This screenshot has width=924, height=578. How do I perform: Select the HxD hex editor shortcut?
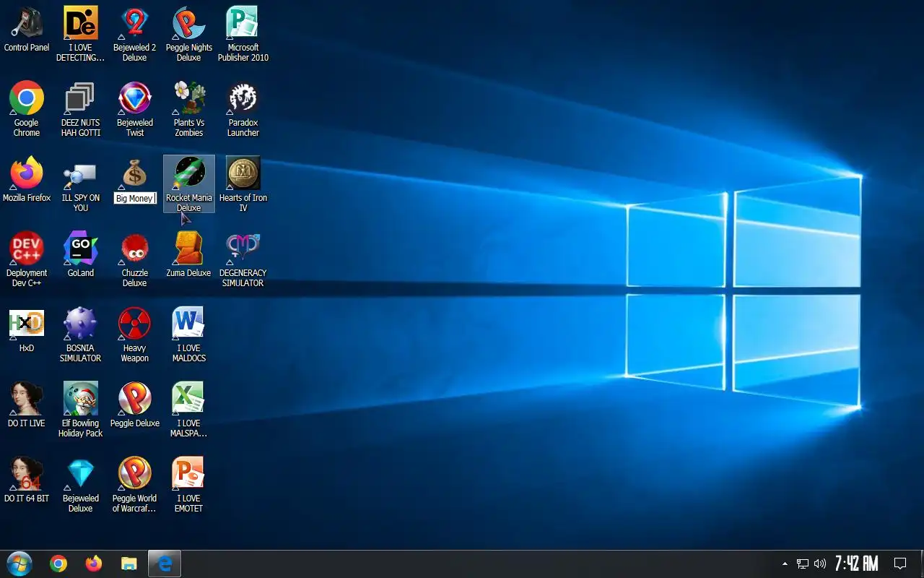(x=27, y=324)
